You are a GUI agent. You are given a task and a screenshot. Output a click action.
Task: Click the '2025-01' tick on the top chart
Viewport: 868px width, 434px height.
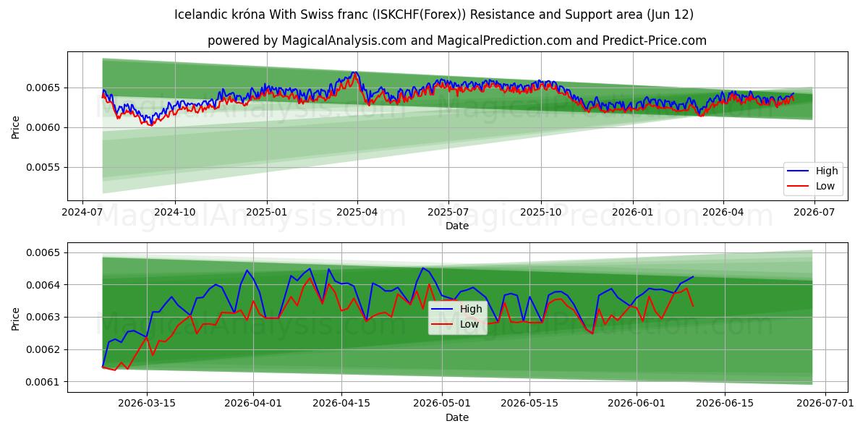pos(267,212)
